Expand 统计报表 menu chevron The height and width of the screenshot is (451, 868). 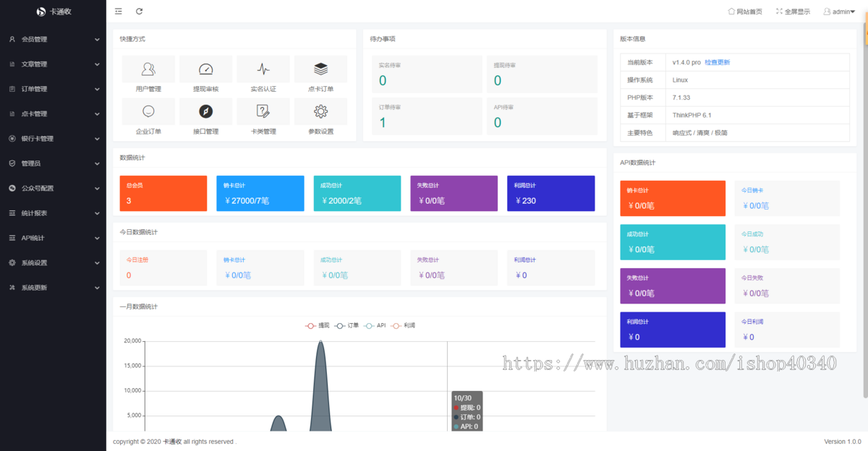point(97,213)
